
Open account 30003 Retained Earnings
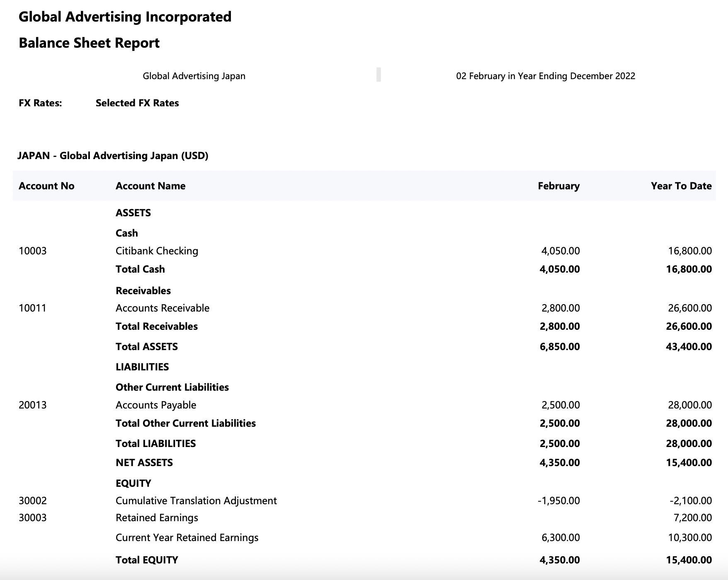(157, 517)
